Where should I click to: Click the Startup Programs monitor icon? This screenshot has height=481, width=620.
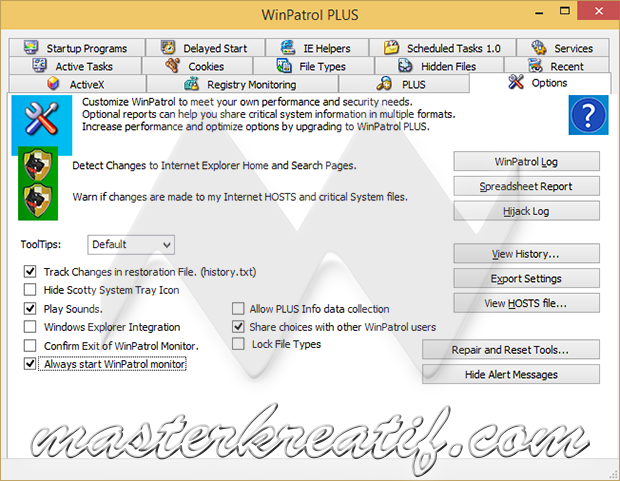pos(31,47)
